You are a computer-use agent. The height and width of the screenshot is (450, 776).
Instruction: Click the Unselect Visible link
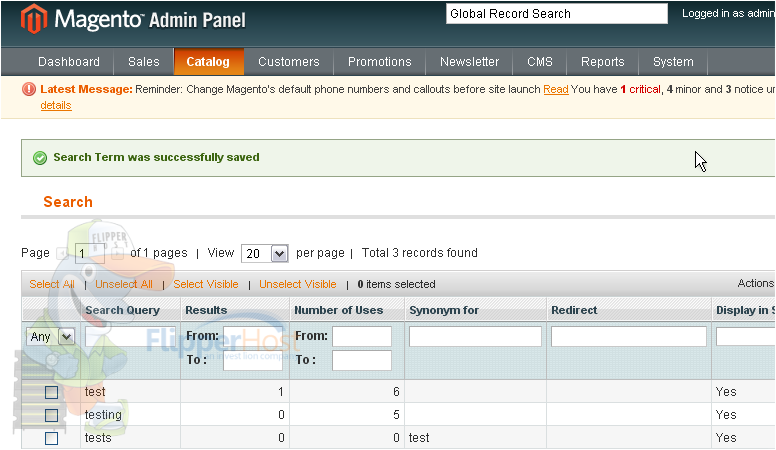[x=298, y=284]
